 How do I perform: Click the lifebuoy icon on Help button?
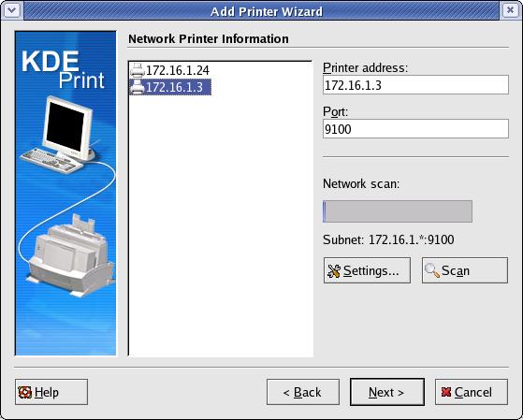click(25, 392)
